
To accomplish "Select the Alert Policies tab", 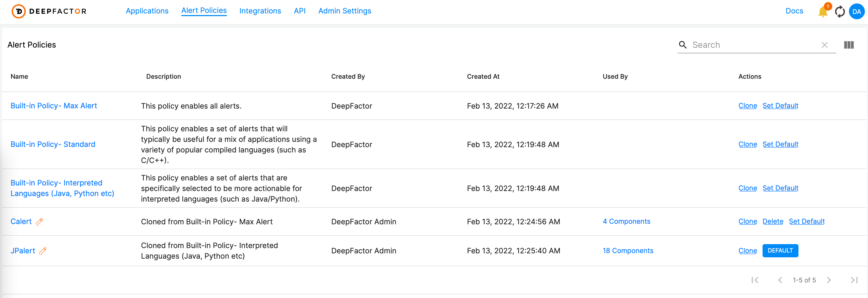I will tap(204, 11).
